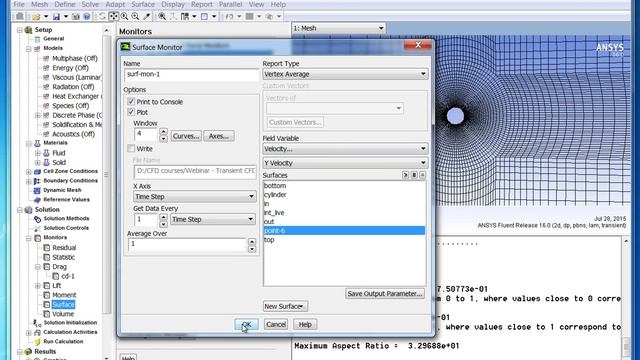This screenshot has height=360, width=640.
Task: Select the Pan (four-arrow) view tool
Action: 113,16
